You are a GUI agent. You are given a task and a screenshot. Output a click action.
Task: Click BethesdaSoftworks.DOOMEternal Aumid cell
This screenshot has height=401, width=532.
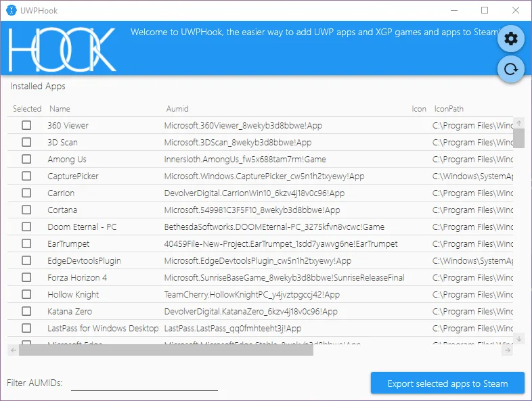pos(274,227)
